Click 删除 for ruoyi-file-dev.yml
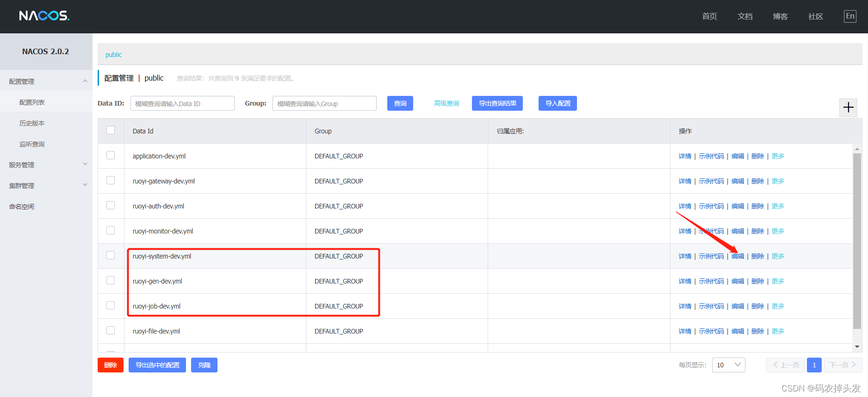This screenshot has width=868, height=397. 757,331
